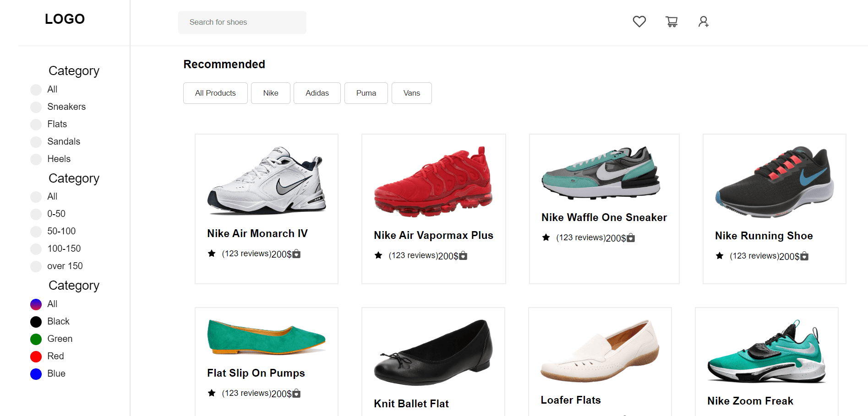The image size is (868, 416).
Task: Choose the 50-100 price range
Action: point(36,232)
